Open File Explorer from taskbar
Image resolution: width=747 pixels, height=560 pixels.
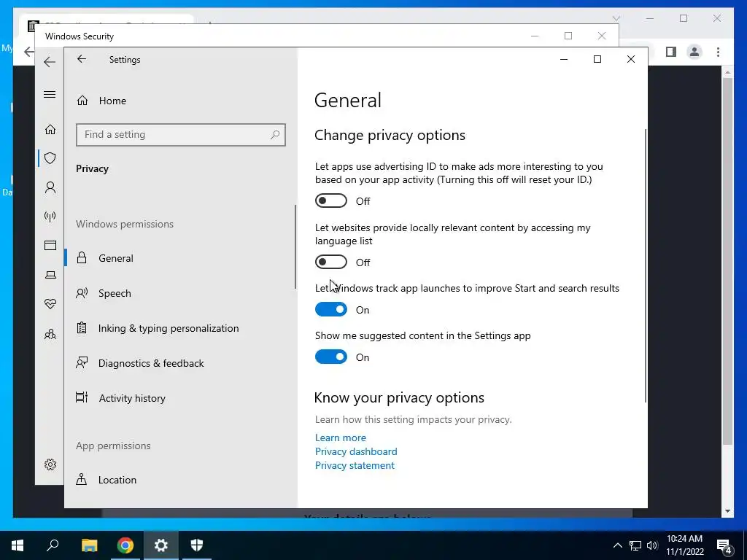pyautogui.click(x=89, y=545)
